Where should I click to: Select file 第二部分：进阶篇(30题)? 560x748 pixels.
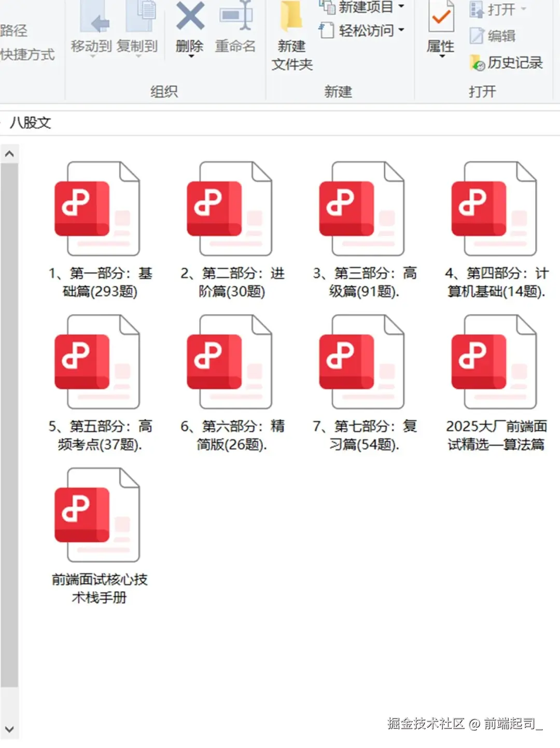point(230,209)
